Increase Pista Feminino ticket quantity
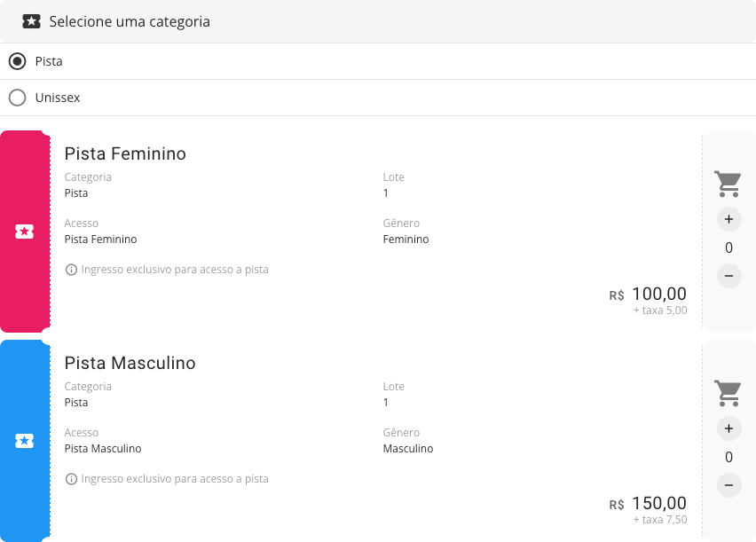The height and width of the screenshot is (542, 756). point(729,219)
